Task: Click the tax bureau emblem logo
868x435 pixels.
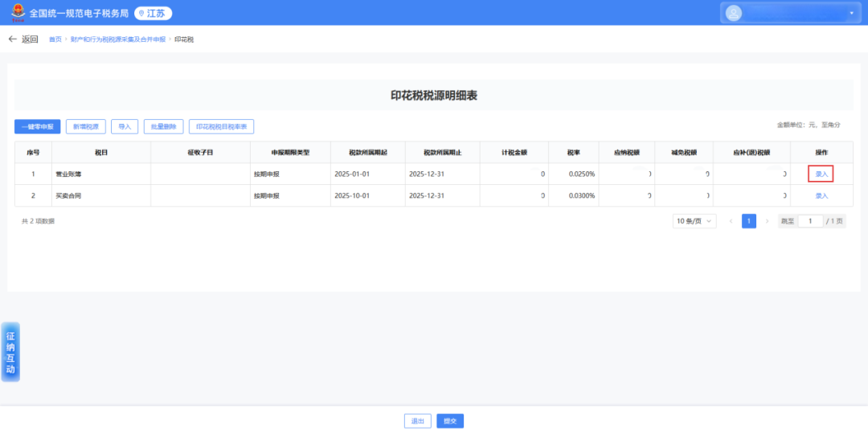Action: (17, 13)
